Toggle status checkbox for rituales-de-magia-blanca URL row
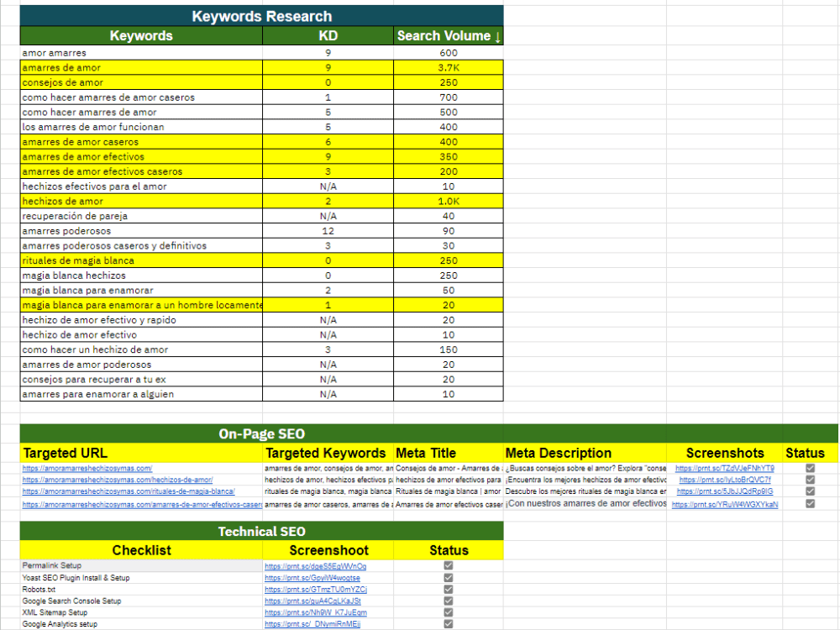 (x=810, y=491)
